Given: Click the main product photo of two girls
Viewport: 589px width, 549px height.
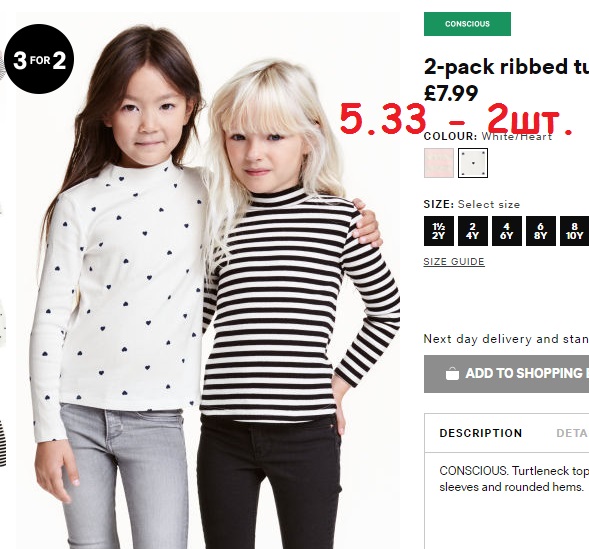Looking at the screenshot, I should pyautogui.click(x=208, y=280).
